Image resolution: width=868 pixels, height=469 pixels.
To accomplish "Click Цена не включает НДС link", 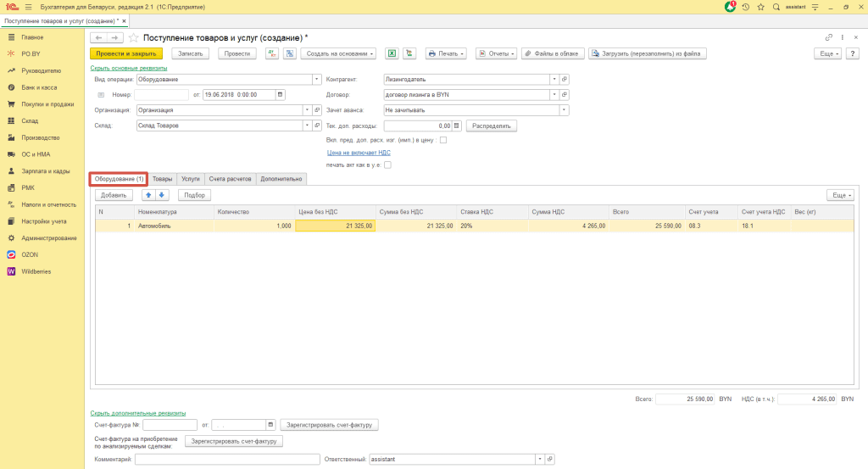I will pyautogui.click(x=359, y=153).
